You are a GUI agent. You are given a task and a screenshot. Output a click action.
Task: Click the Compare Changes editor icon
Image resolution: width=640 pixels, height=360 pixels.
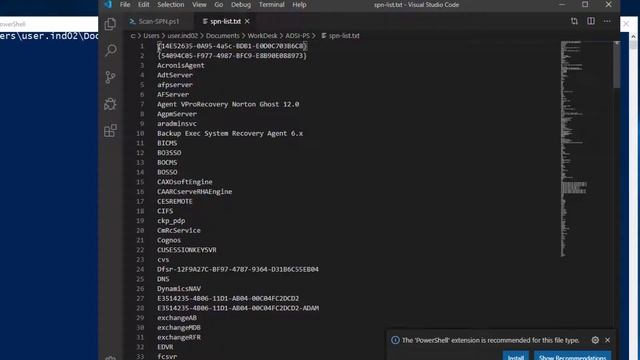574,21
